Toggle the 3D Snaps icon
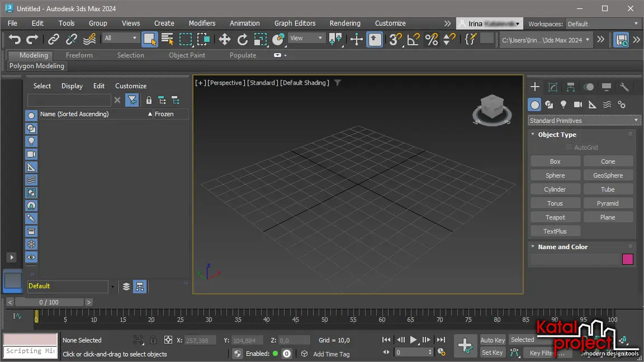644x362 pixels. [396, 40]
